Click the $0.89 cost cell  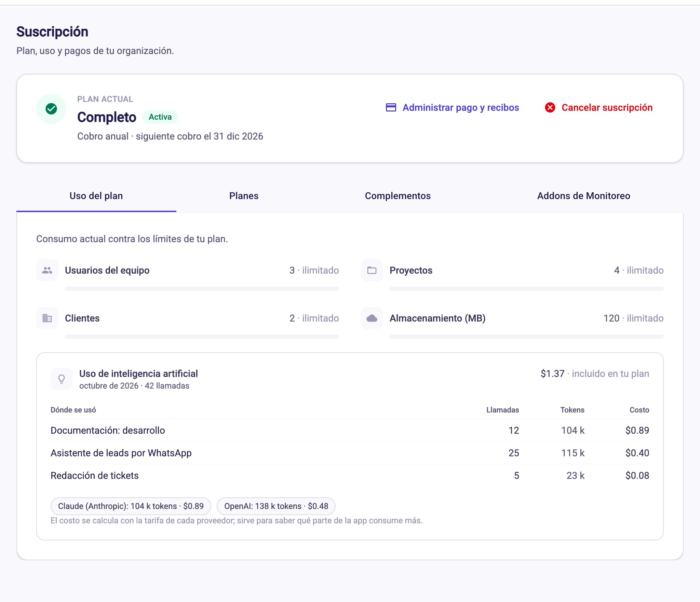point(637,430)
